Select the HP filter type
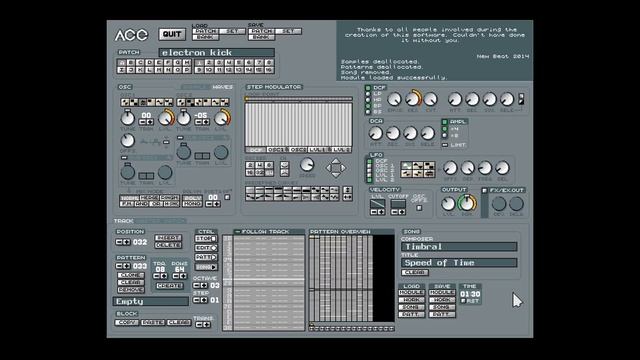Screen dimensions: 640x360 click(368, 100)
